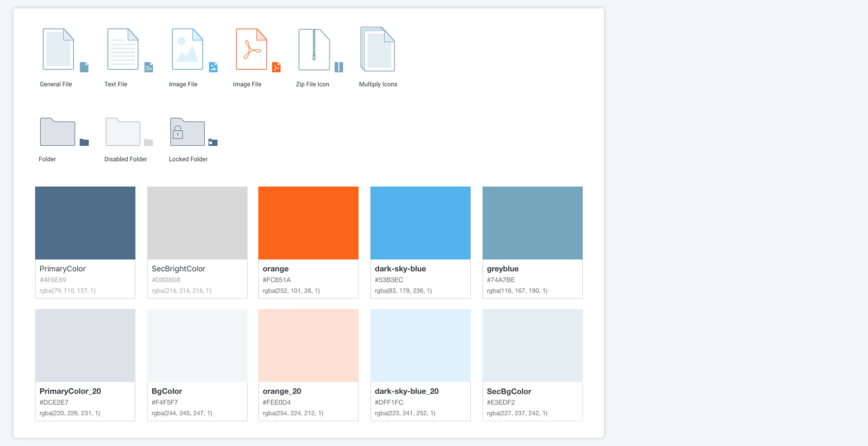868x446 pixels.
Task: Select the BgColor swatch
Action: pos(198,346)
